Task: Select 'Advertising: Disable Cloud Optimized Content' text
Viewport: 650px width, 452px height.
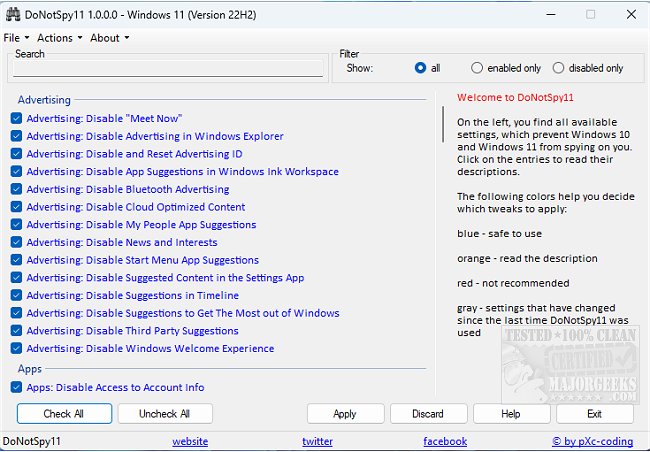Action: [x=136, y=207]
